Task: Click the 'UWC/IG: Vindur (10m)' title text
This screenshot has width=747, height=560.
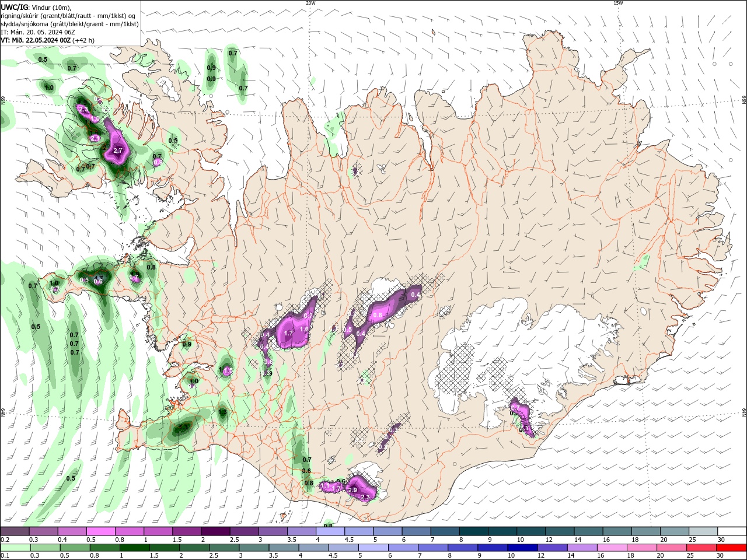Action: click(x=37, y=7)
